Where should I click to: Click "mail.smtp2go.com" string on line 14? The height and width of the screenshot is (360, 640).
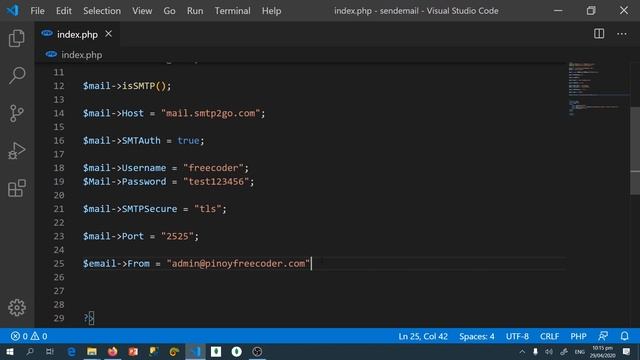point(210,113)
